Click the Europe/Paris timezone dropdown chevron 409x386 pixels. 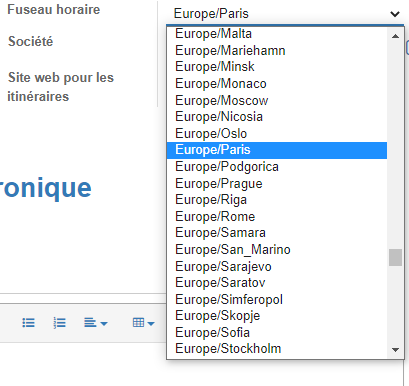tap(395, 14)
